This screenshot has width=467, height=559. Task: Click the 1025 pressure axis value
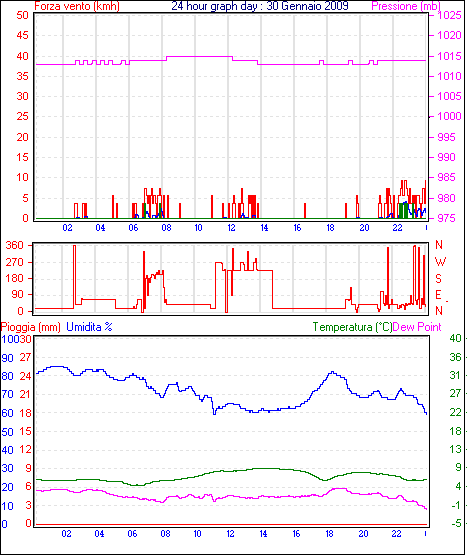[449, 15]
